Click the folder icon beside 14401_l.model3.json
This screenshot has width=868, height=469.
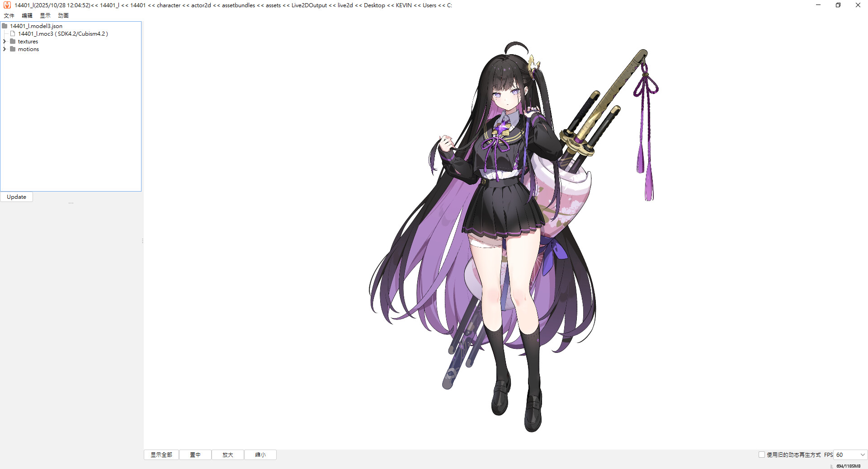click(x=5, y=26)
